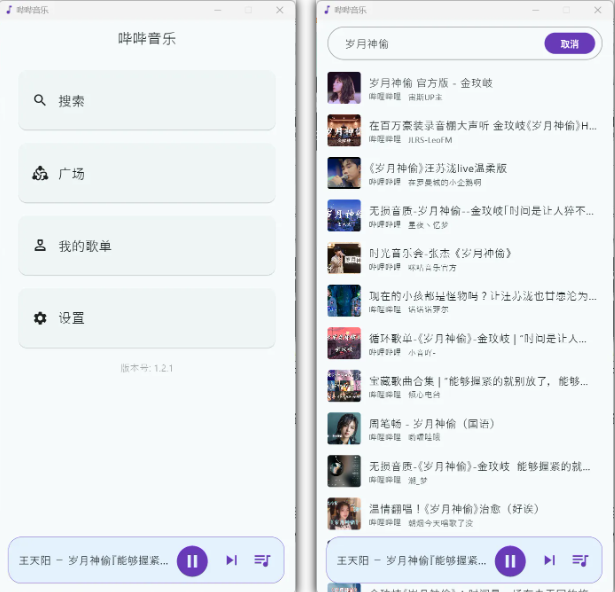Open the 我的歌单 menu card

147,246
